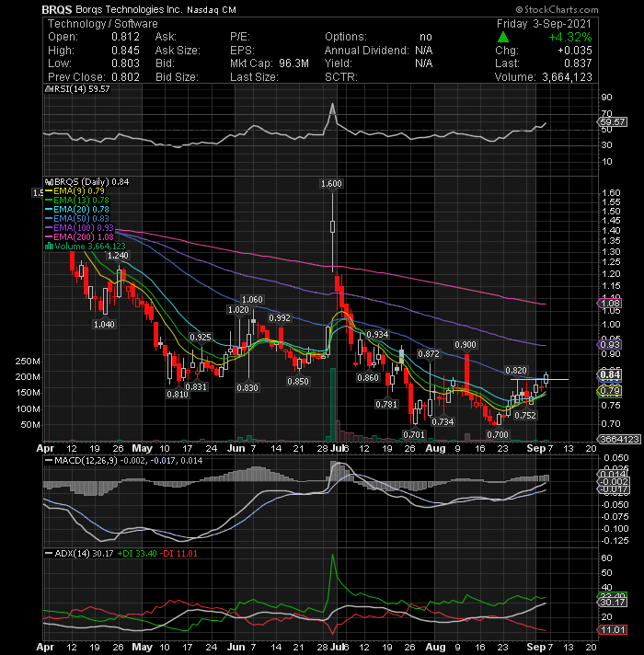
Task: Click the 0.700 August low annotation
Action: coord(498,434)
